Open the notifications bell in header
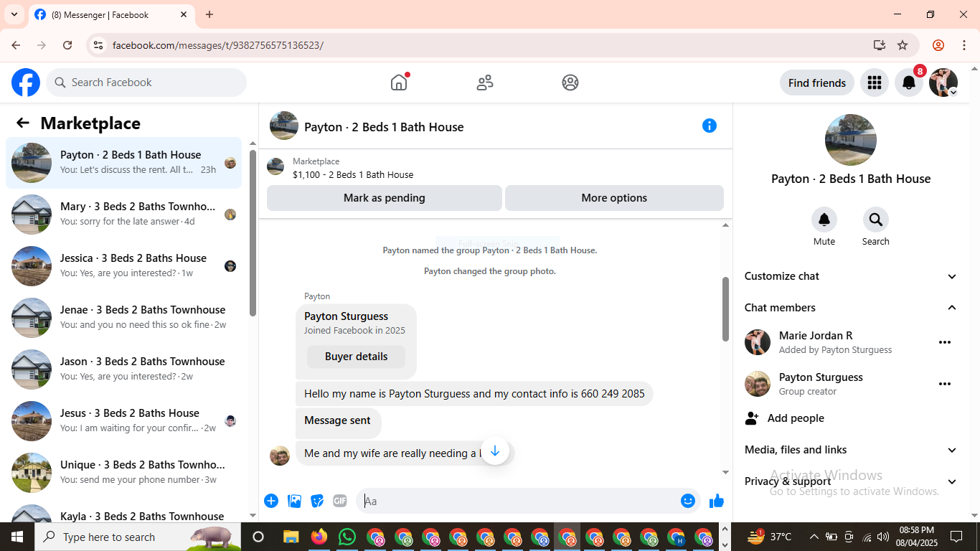Viewport: 980px width, 551px height. coord(909,83)
